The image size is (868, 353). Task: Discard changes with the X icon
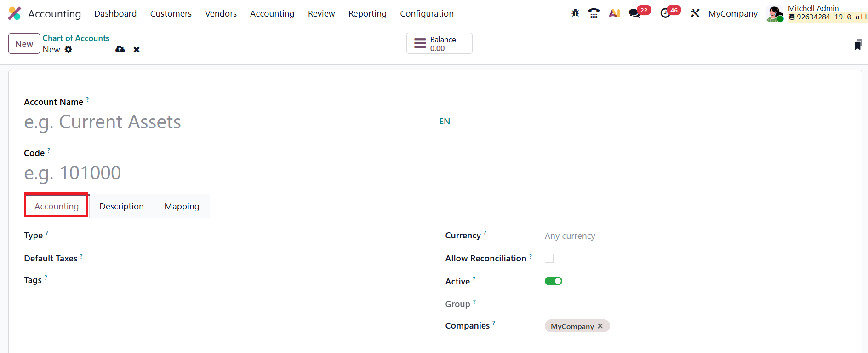[137, 50]
